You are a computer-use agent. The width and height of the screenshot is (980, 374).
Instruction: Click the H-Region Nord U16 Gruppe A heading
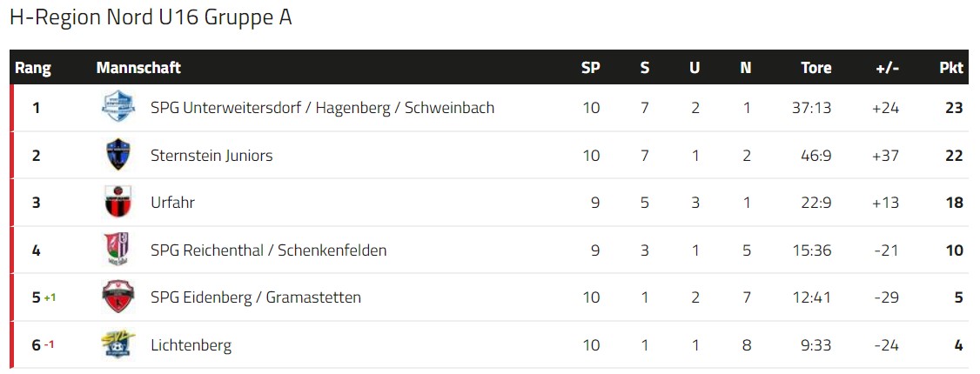click(151, 17)
